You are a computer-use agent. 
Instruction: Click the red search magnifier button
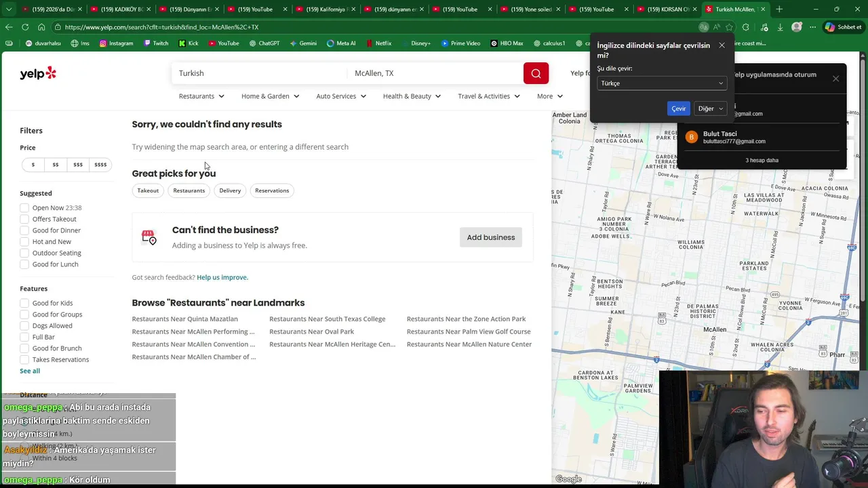coord(536,73)
